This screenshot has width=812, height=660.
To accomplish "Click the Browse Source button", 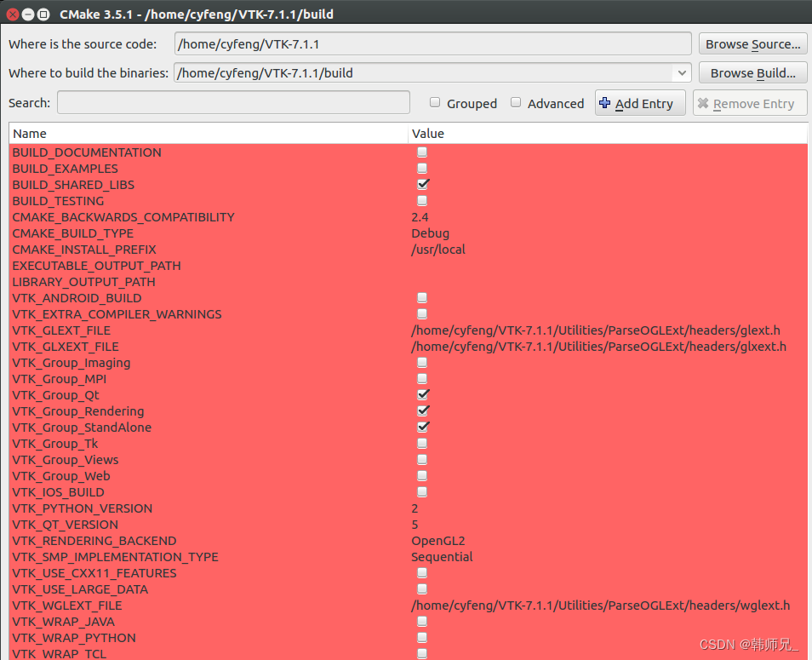I will [752, 43].
